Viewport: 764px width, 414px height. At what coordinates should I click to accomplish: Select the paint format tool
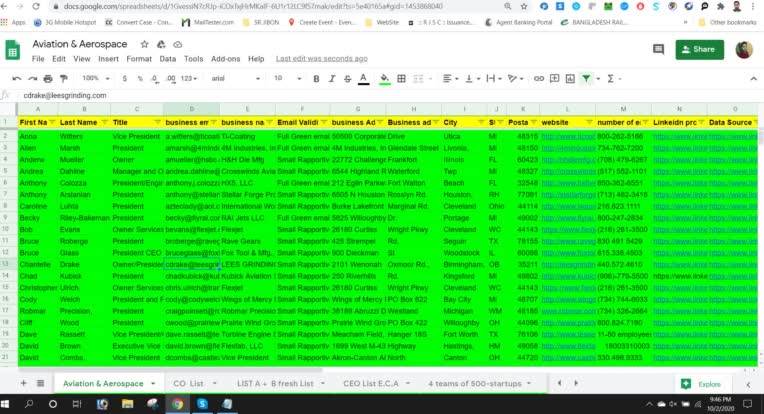point(63,78)
